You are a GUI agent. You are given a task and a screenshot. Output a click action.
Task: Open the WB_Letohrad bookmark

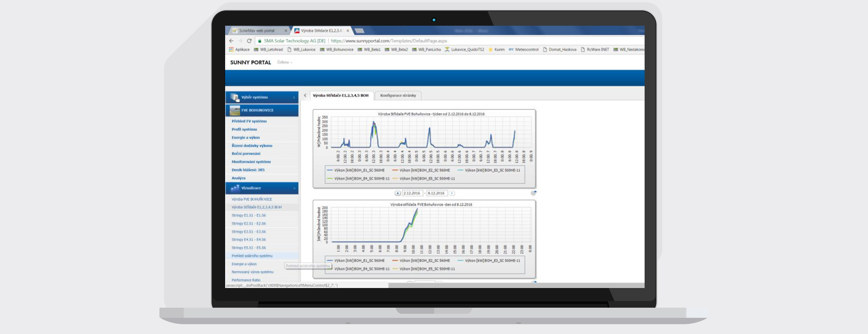268,49
